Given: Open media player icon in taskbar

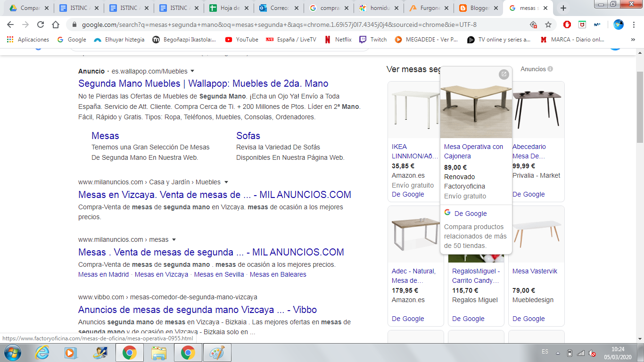Looking at the screenshot, I should tap(71, 353).
